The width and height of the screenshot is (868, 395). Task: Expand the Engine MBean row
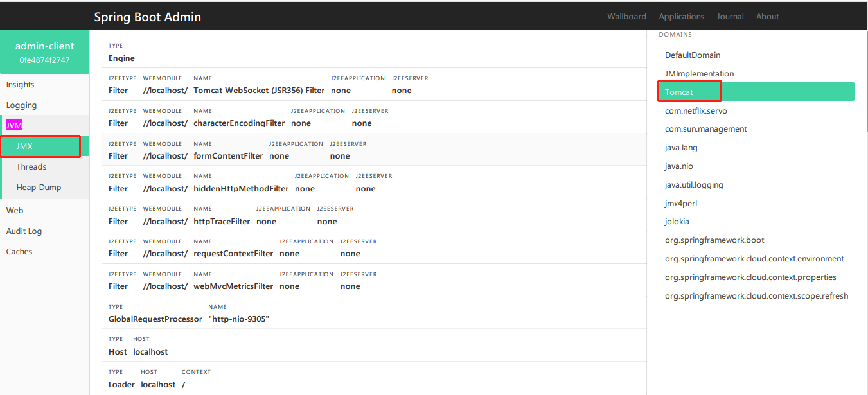coord(374,52)
